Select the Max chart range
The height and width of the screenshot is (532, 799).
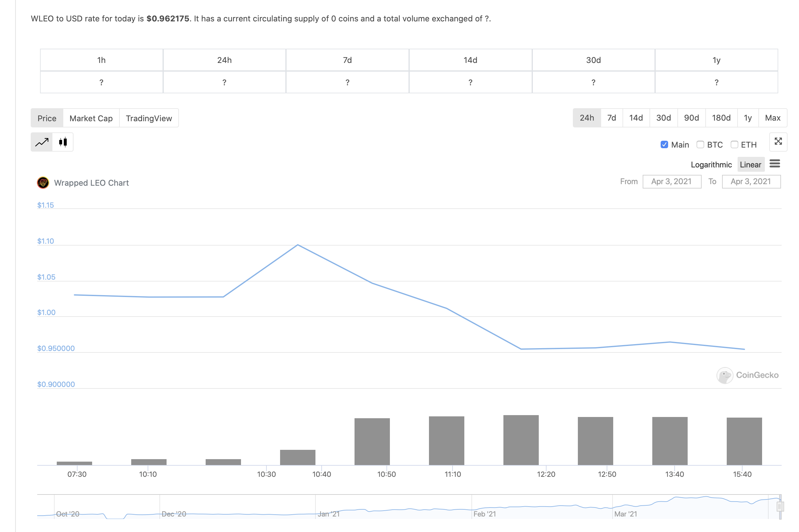tap(773, 118)
